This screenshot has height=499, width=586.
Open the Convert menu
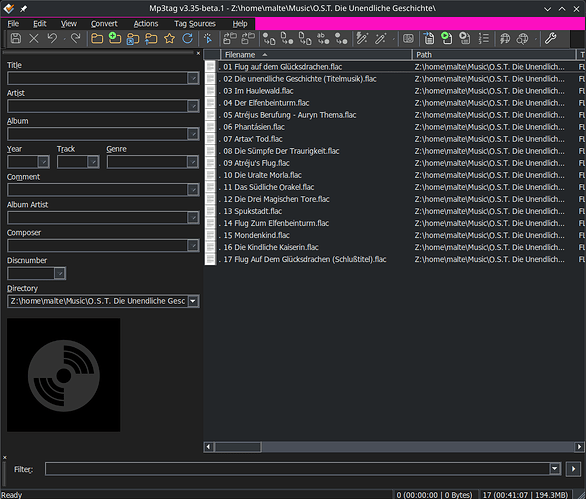point(104,24)
